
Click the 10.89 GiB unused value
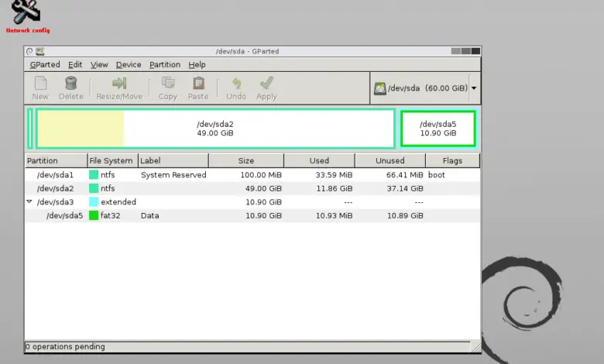point(405,216)
